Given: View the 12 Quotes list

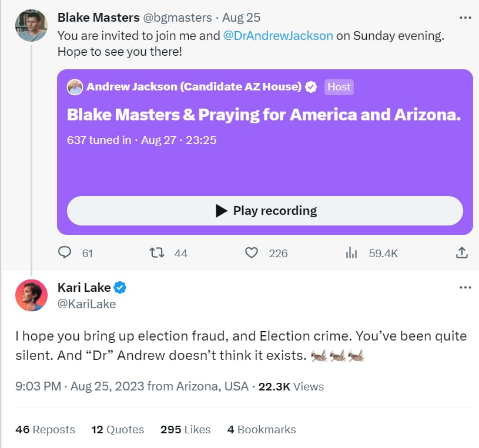Looking at the screenshot, I should coord(118,429).
